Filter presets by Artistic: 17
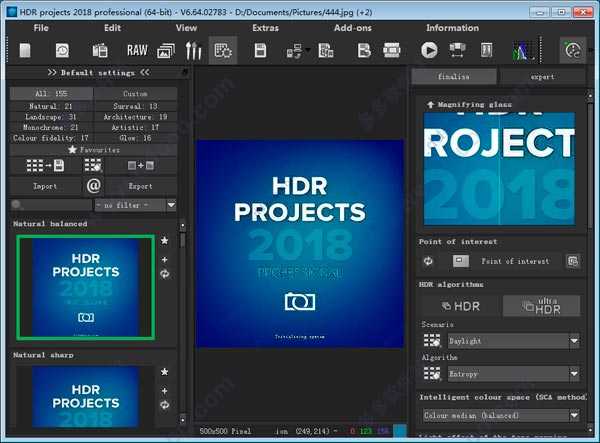Viewport: 600px width, 443px height. click(x=135, y=127)
